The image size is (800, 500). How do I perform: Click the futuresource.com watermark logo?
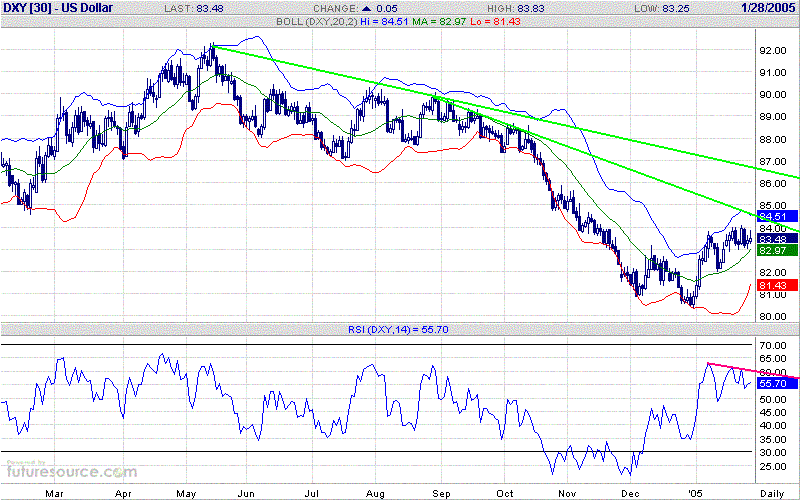(x=70, y=470)
